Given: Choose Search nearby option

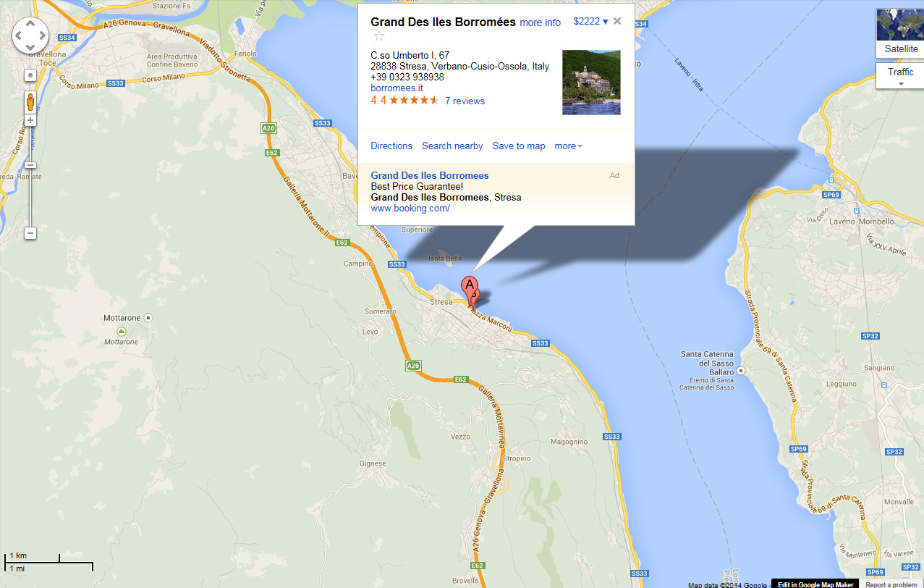Looking at the screenshot, I should point(452,146).
